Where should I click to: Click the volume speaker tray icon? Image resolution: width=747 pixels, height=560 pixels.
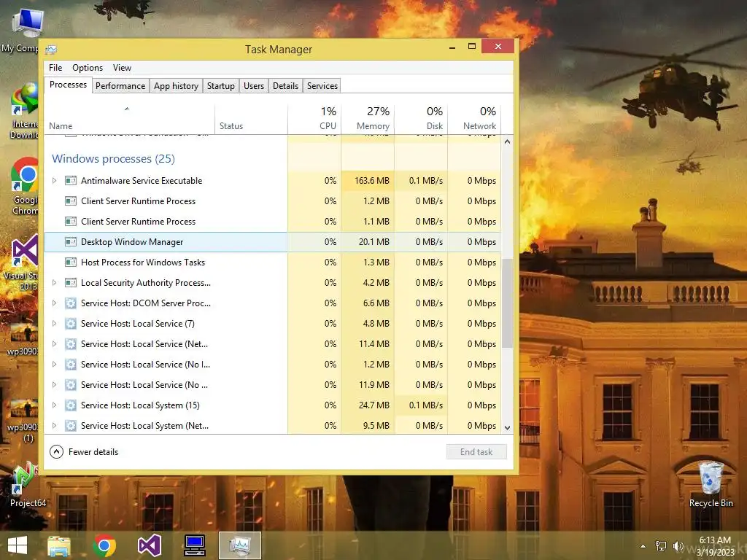(x=678, y=546)
